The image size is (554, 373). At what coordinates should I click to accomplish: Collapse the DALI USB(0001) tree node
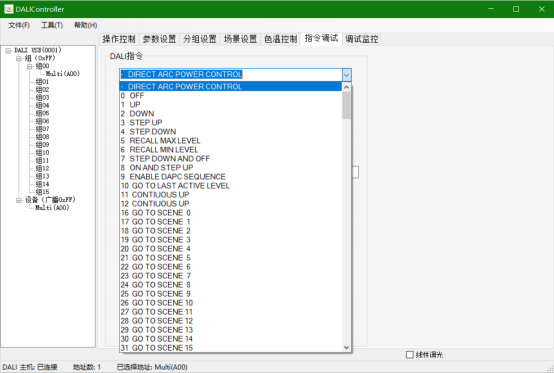8,51
